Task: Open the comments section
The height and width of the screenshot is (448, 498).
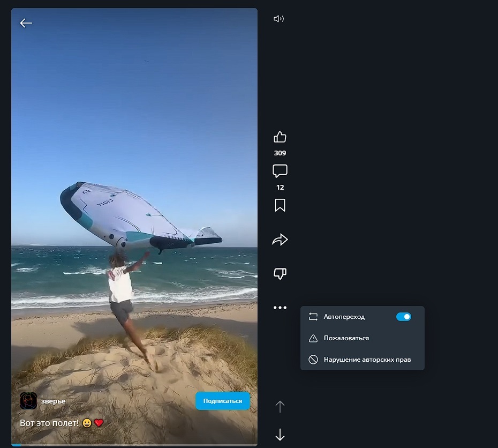Action: point(280,171)
